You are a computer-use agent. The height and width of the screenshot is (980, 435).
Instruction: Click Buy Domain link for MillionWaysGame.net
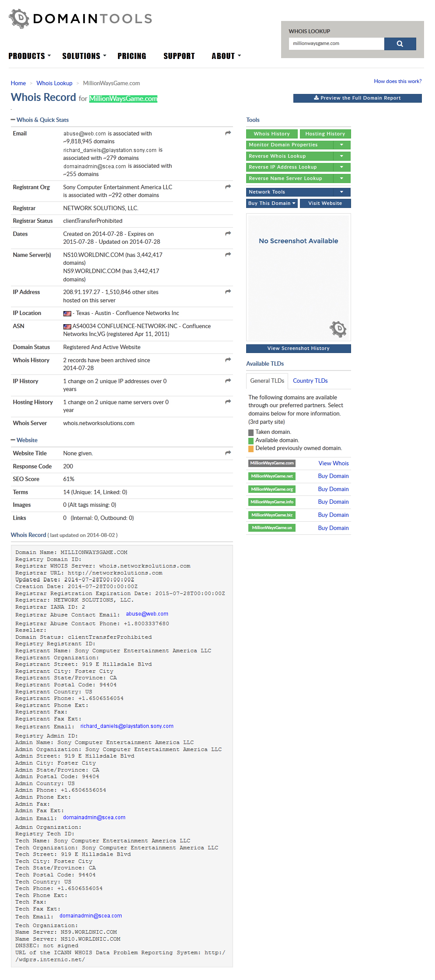click(x=333, y=476)
